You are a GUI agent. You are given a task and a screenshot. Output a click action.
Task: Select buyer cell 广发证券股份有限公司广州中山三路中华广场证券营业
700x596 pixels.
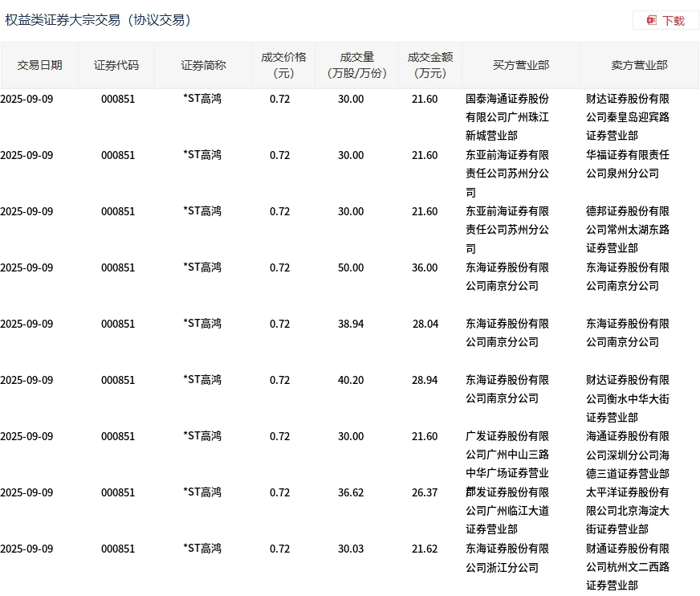(507, 455)
